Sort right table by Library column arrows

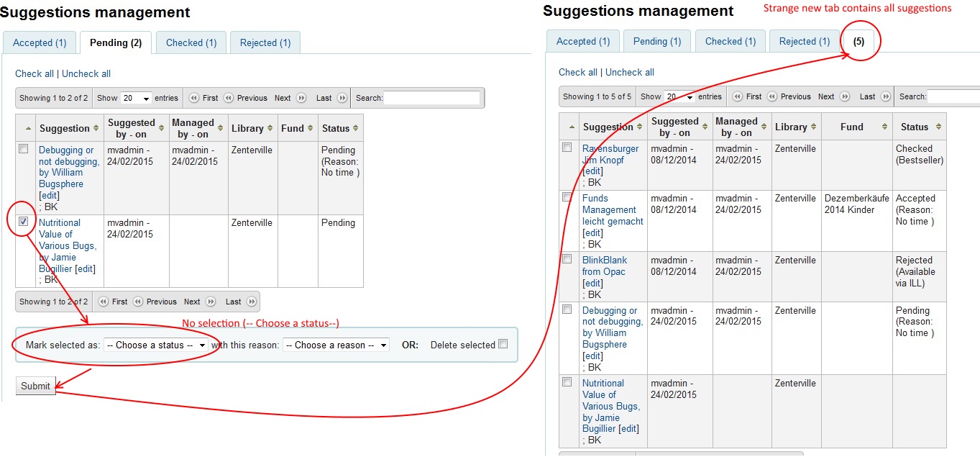click(x=813, y=127)
